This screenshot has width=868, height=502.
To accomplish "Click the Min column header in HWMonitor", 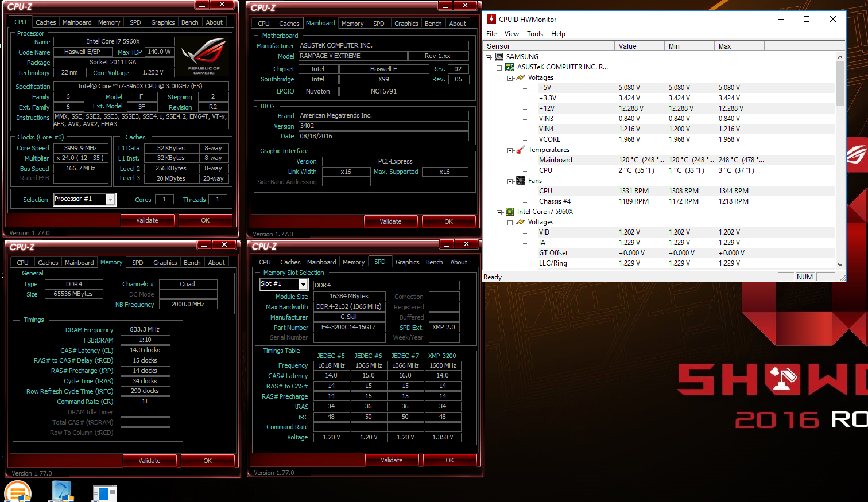I will tap(689, 46).
